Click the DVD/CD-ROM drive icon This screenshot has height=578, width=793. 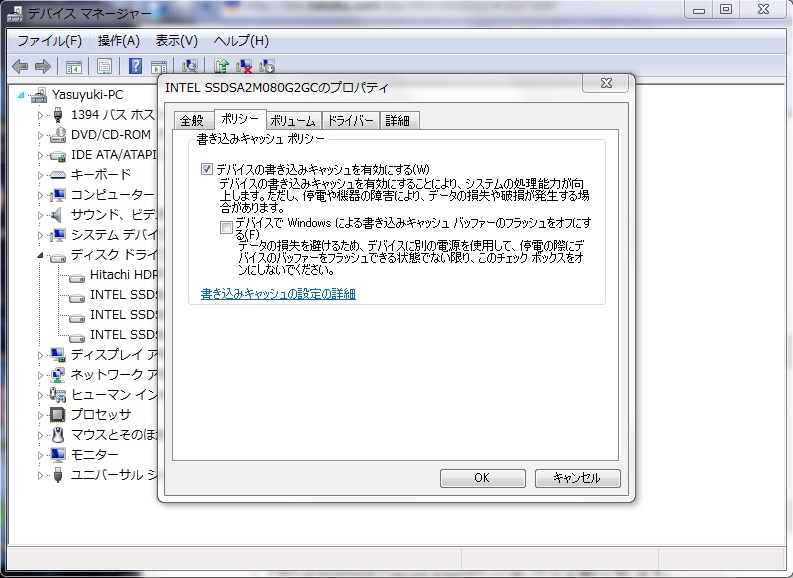click(x=58, y=135)
